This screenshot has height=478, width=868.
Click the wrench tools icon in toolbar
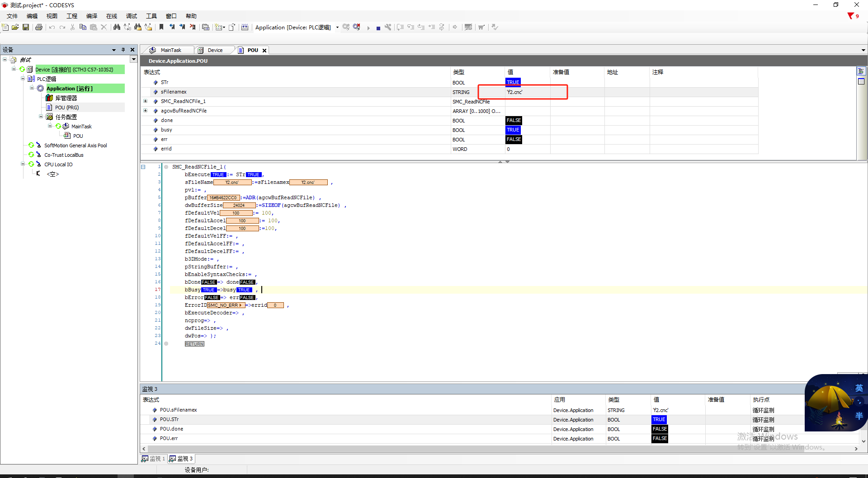coord(388,27)
